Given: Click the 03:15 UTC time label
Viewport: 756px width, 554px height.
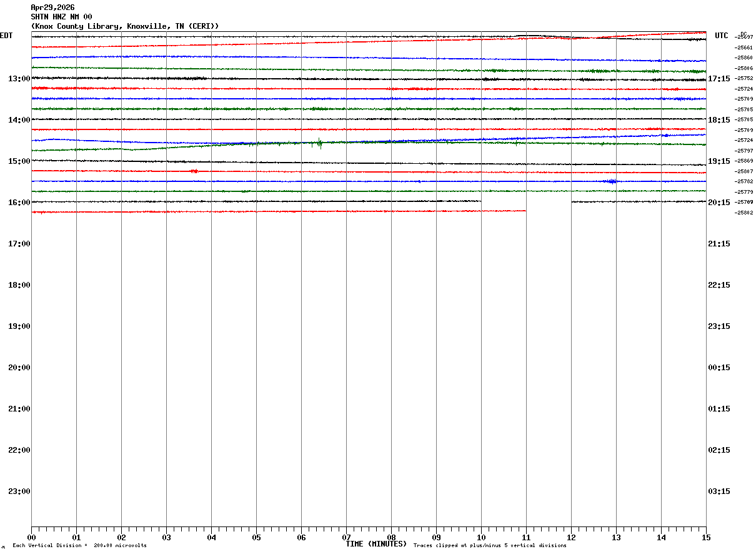Looking at the screenshot, I should [x=719, y=491].
